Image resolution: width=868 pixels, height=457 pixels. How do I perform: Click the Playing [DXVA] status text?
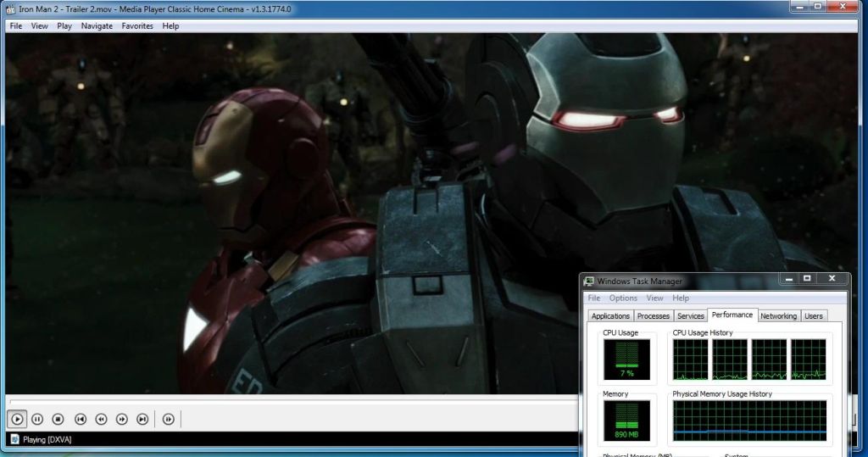[47, 440]
